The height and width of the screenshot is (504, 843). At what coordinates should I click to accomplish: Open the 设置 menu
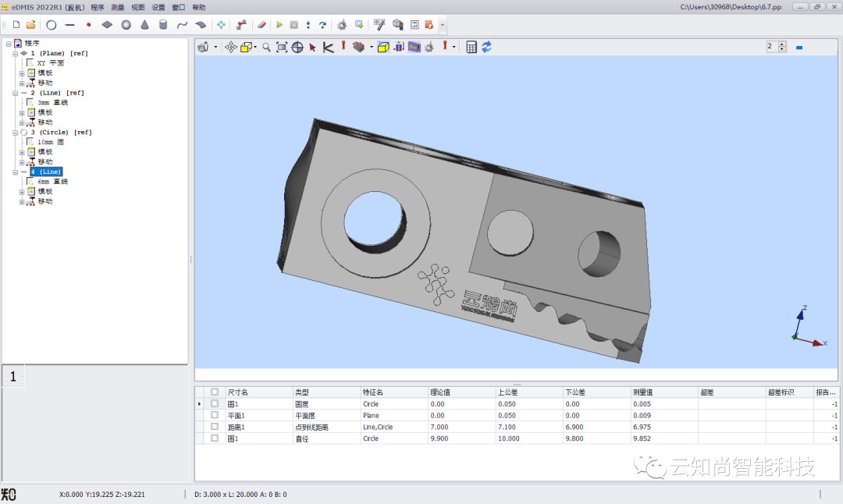tap(158, 7)
